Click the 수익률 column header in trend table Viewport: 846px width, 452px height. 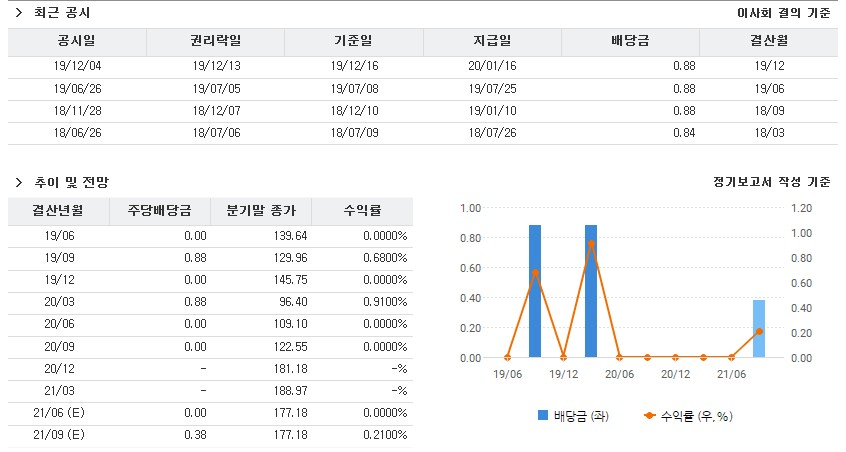point(363,211)
